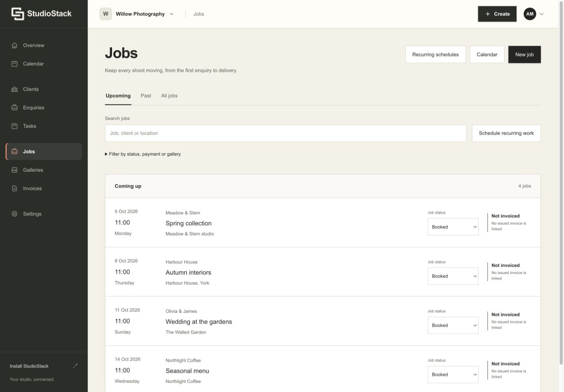Open the account menu chevron beside AM

(x=542, y=14)
